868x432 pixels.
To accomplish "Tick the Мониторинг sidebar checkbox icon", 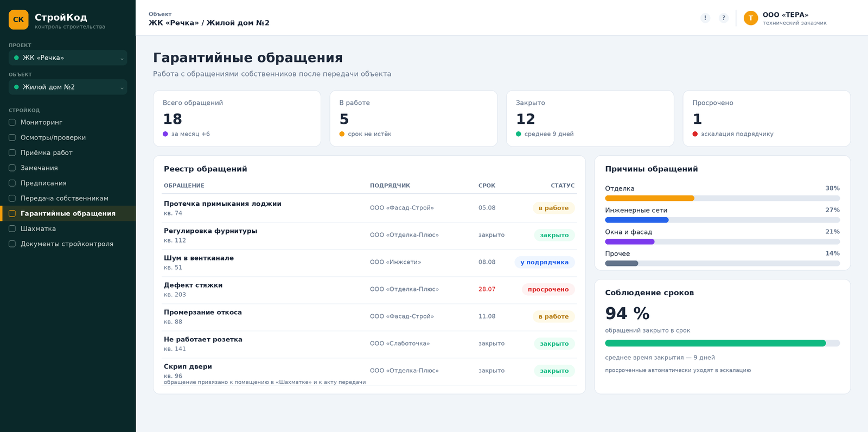I will pyautogui.click(x=12, y=122).
